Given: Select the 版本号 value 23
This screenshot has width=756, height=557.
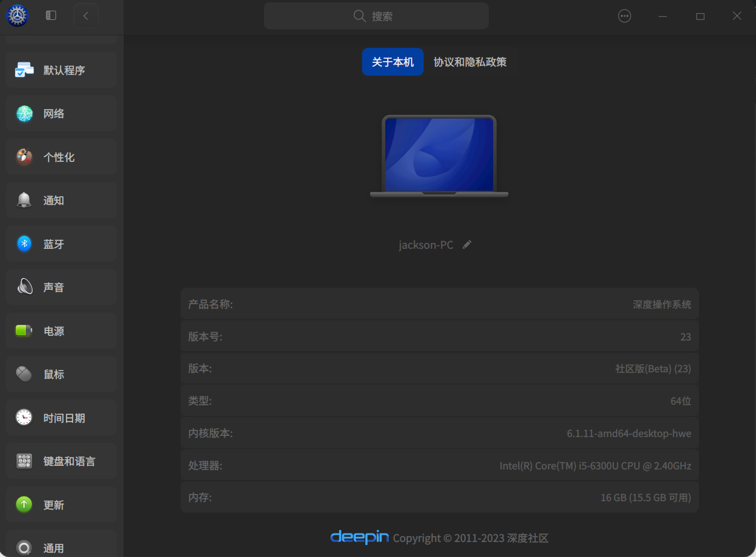Looking at the screenshot, I should tap(686, 336).
